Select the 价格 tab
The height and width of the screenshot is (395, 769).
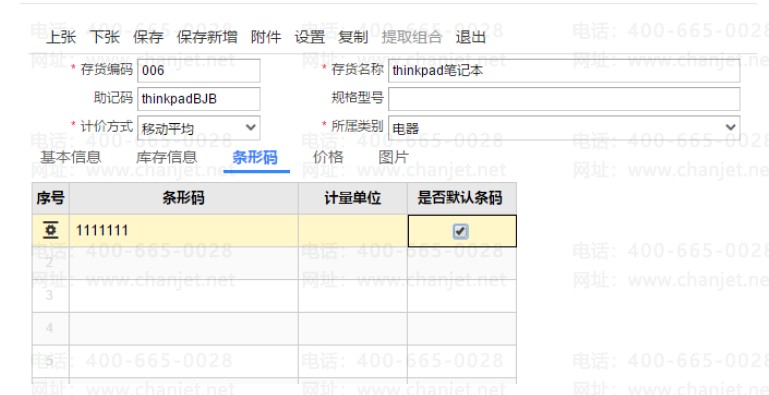point(328,158)
